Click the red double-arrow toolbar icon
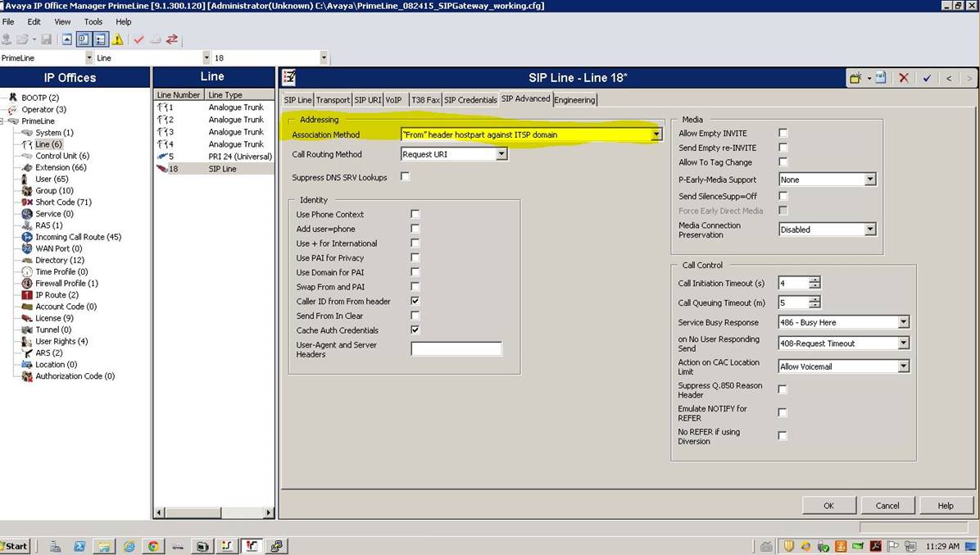980x555 pixels. pyautogui.click(x=172, y=39)
